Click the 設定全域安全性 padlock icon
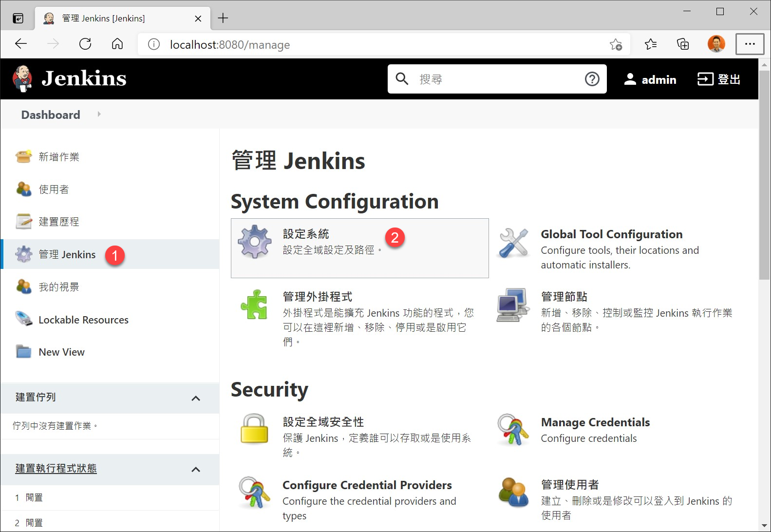The height and width of the screenshot is (532, 771). pyautogui.click(x=254, y=429)
